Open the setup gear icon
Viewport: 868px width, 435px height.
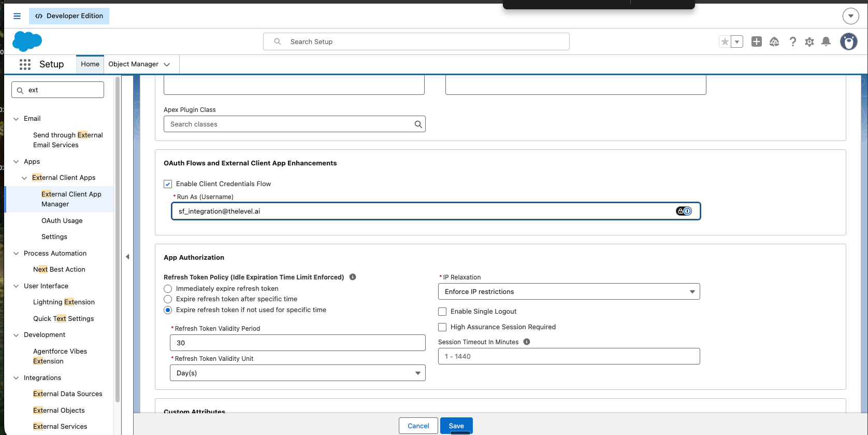pyautogui.click(x=809, y=41)
